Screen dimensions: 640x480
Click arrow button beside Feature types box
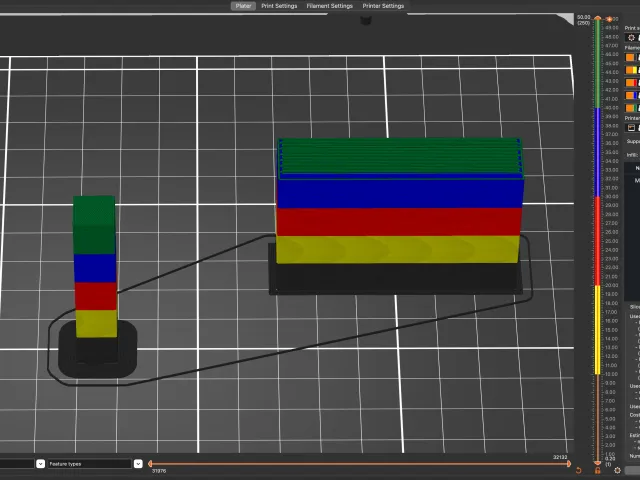click(138, 464)
